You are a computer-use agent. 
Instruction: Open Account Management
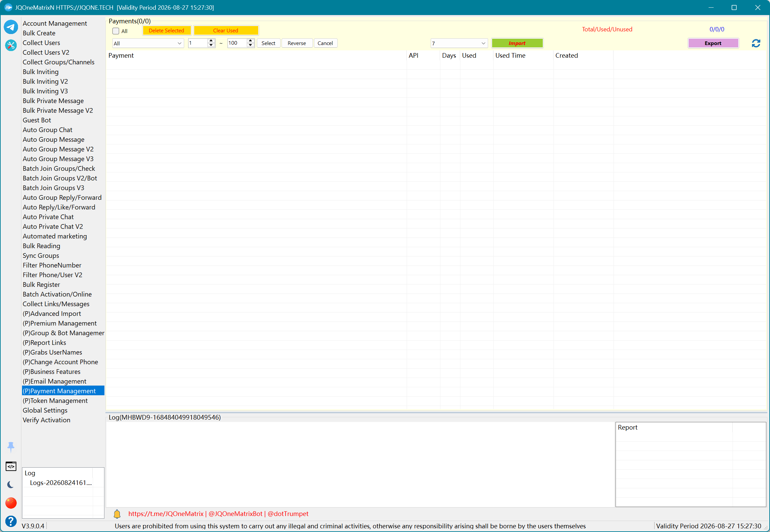55,23
